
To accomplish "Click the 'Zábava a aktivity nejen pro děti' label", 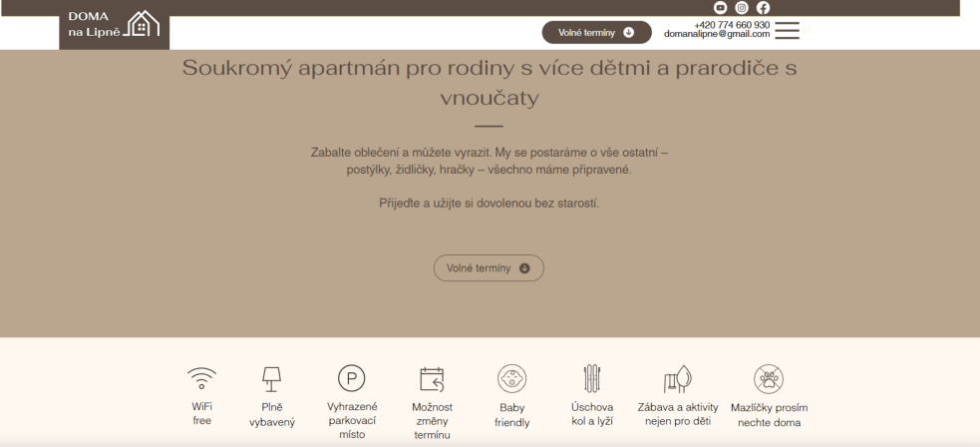I will 678,414.
